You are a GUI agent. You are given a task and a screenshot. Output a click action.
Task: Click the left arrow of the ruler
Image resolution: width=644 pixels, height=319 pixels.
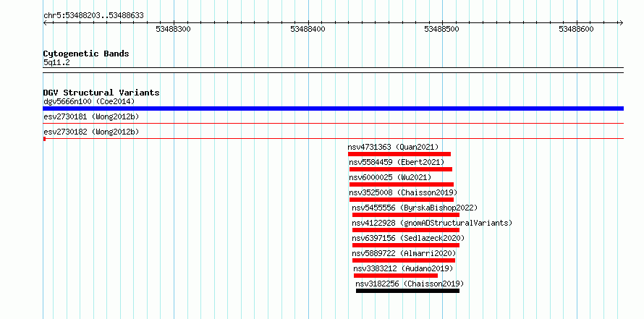pos(45,22)
